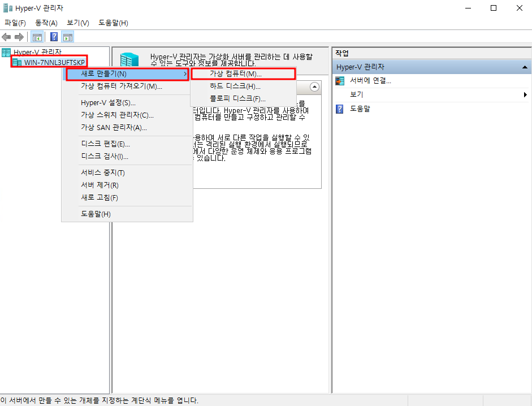This screenshot has width=532, height=406.
Task: Select the Hyper-V 관리자 root tree node
Action: pyautogui.click(x=37, y=52)
